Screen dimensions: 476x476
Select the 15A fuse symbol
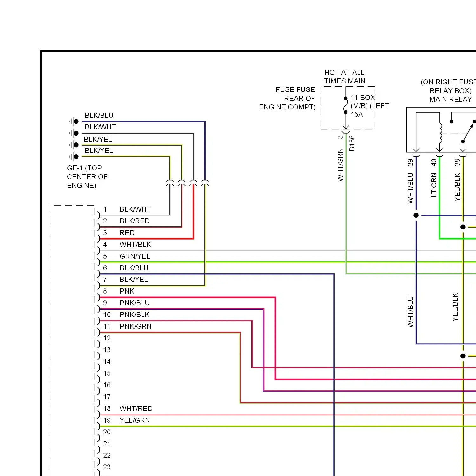point(346,106)
